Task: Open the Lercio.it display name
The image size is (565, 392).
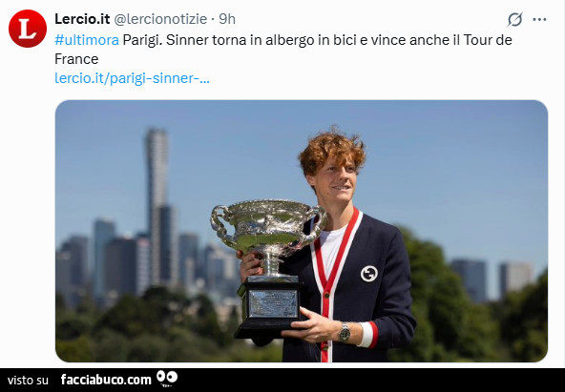Action: click(82, 19)
